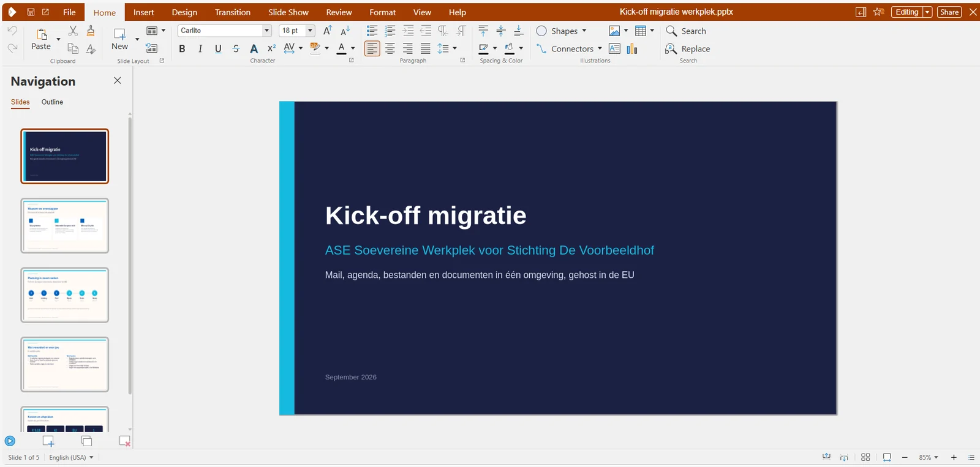Click the Grow Font size icon
The height and width of the screenshot is (467, 980).
click(328, 31)
